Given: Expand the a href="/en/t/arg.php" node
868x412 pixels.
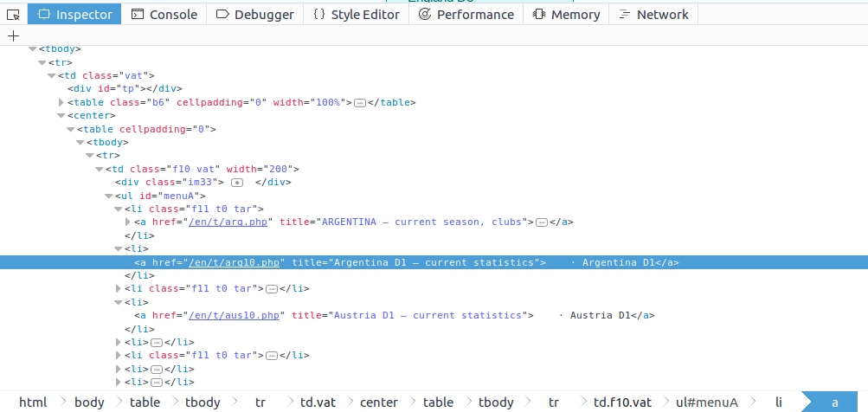Looking at the screenshot, I should pyautogui.click(x=128, y=222).
